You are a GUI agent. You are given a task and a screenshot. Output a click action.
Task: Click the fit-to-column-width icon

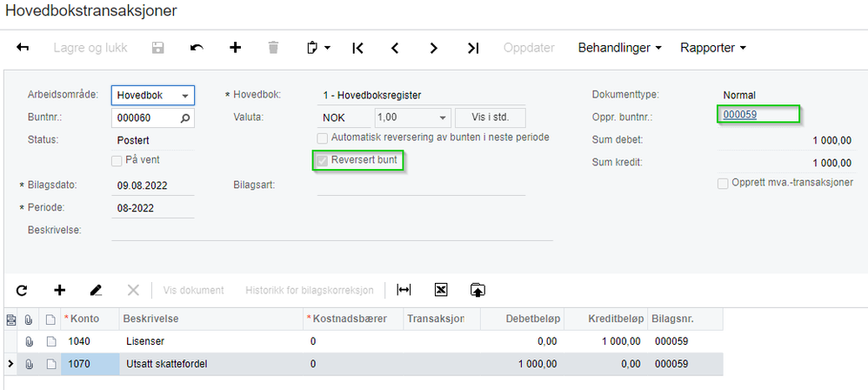(x=404, y=290)
